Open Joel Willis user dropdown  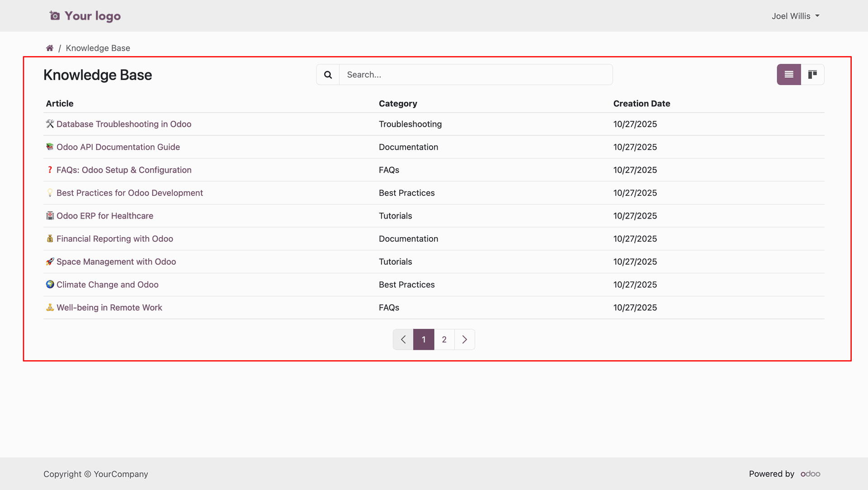pyautogui.click(x=795, y=16)
